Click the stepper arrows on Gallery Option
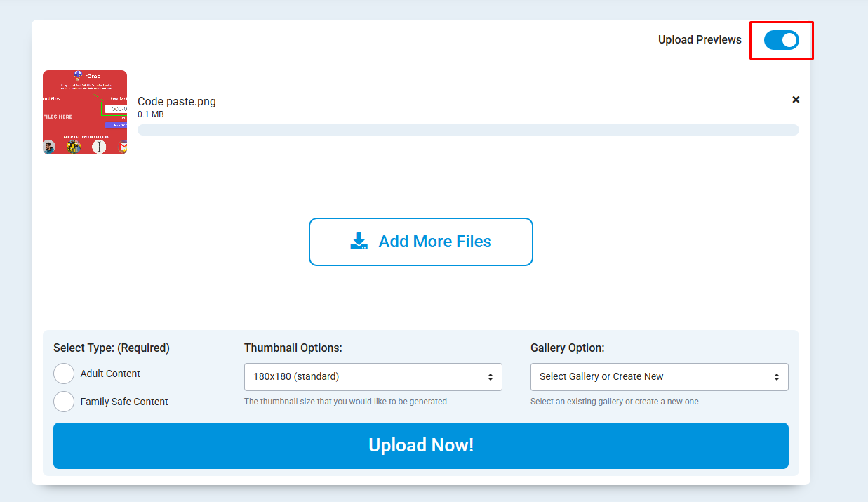This screenshot has width=868, height=502. (x=777, y=377)
